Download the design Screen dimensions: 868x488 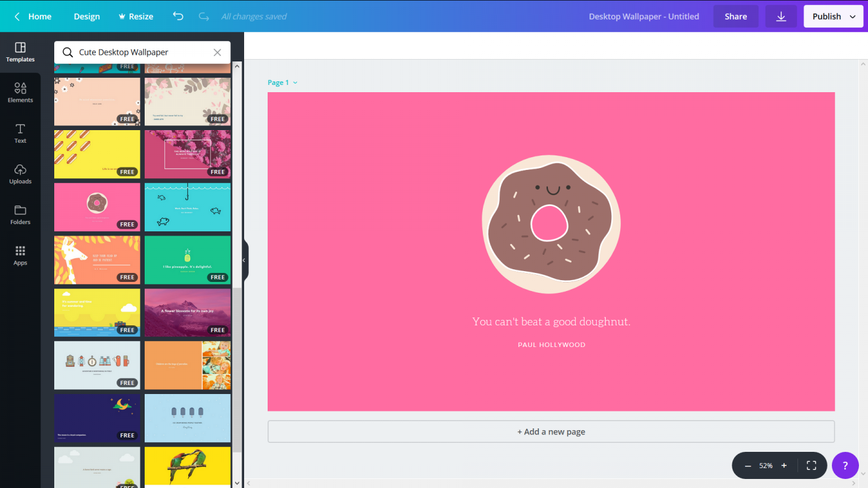pos(781,16)
